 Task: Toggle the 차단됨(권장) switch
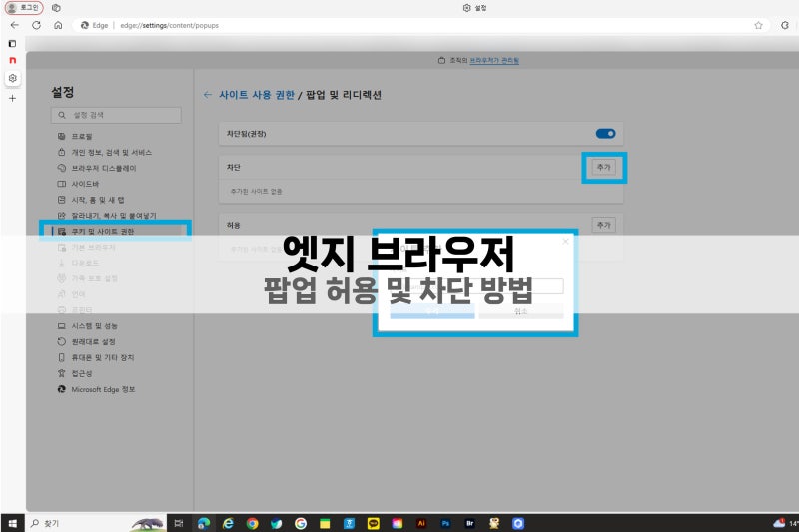(605, 134)
